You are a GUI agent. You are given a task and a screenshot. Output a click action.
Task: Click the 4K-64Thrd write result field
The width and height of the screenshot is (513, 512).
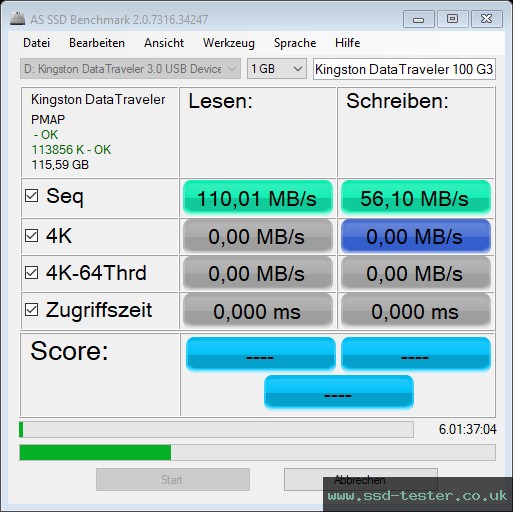click(416, 273)
